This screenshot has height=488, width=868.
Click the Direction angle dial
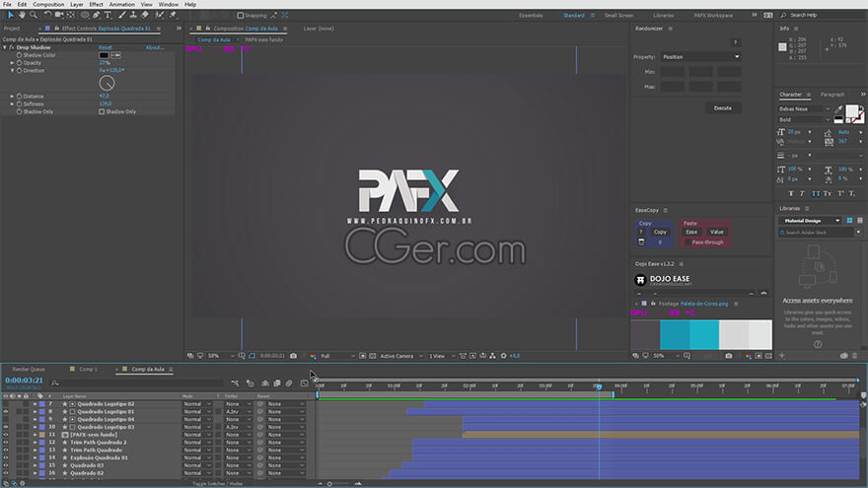(x=107, y=83)
